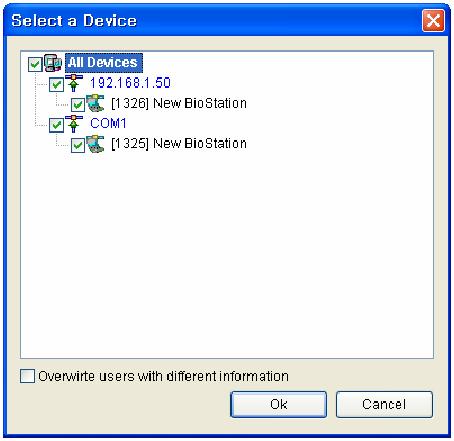Click the device icon for BioStation 1325
Image resolution: width=454 pixels, height=441 pixels.
(95, 144)
